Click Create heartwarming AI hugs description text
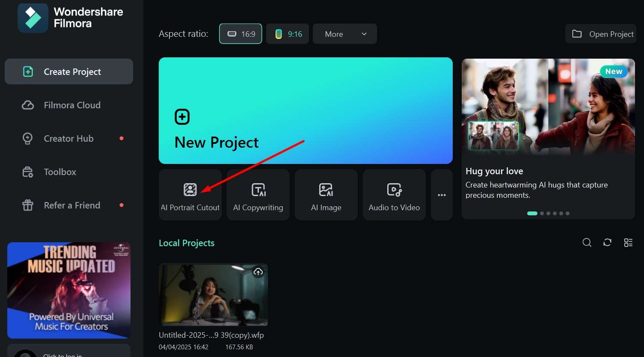644x357 pixels. click(x=537, y=190)
